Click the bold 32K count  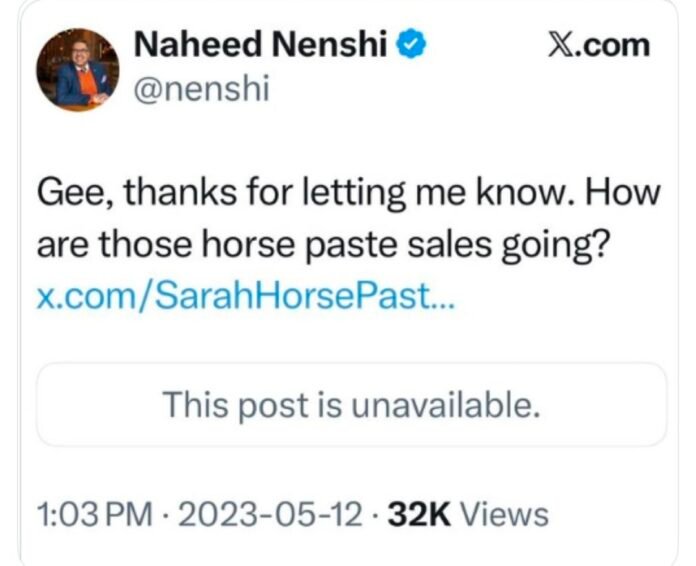(420, 514)
